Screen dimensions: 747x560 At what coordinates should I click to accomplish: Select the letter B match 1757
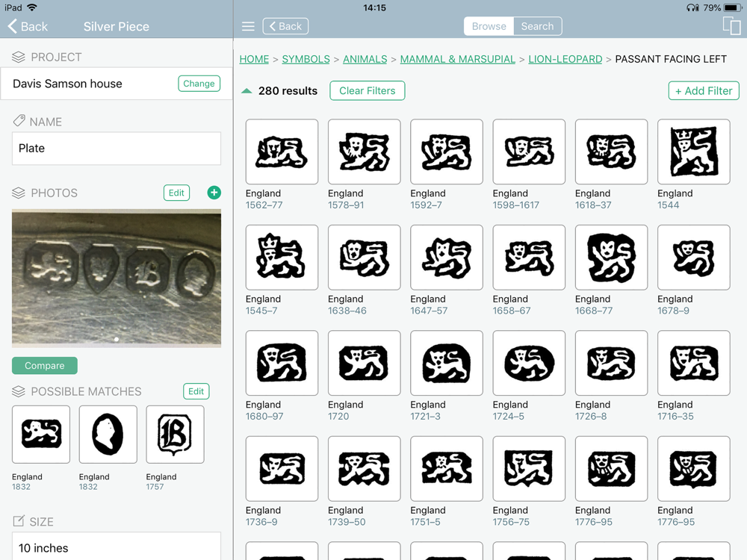coord(175,435)
